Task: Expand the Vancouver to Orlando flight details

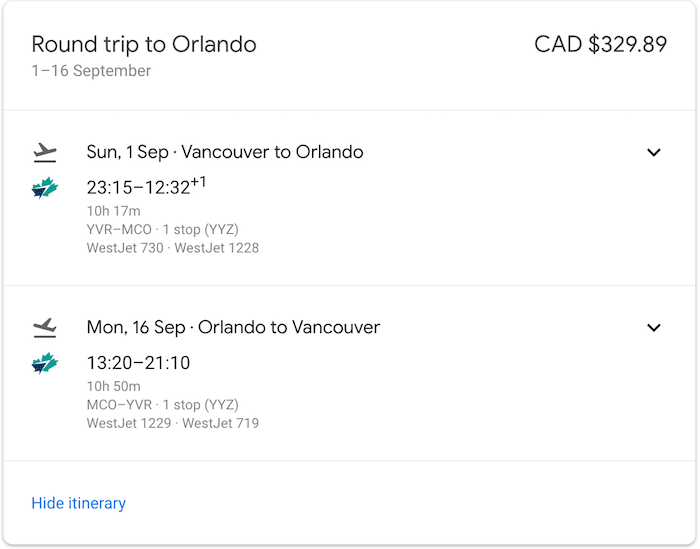Action: click(654, 153)
